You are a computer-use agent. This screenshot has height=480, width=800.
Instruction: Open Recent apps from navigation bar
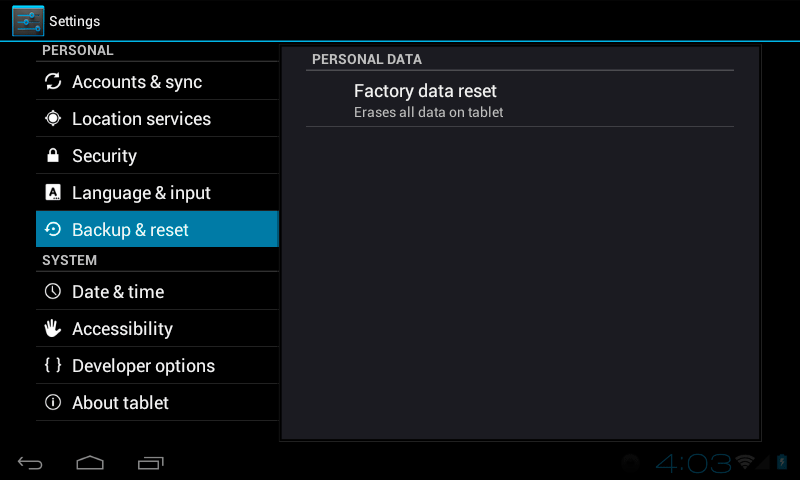[151, 462]
